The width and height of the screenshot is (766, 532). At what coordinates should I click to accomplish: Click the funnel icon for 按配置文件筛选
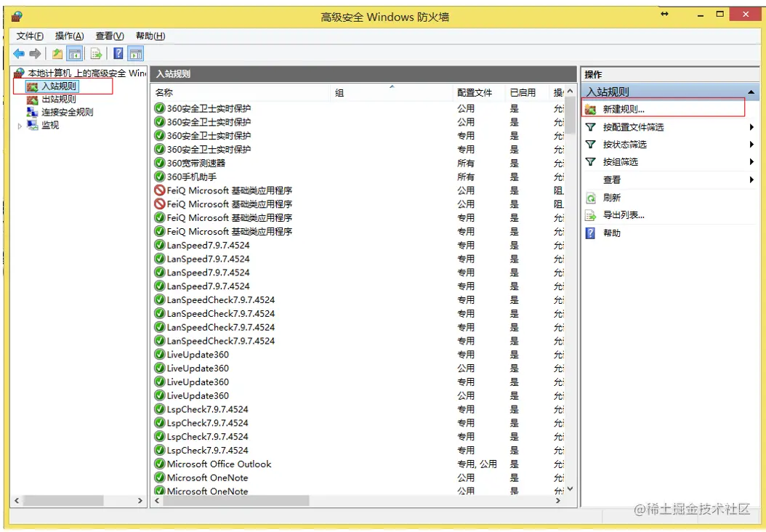(x=590, y=127)
